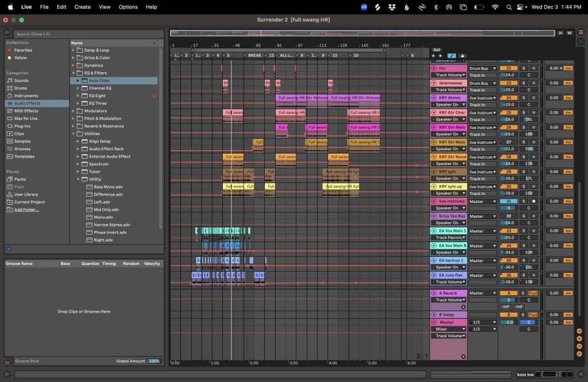The image size is (588, 382).
Task: Click the Groove Pool hot-swap icon
Action: tap(7, 362)
